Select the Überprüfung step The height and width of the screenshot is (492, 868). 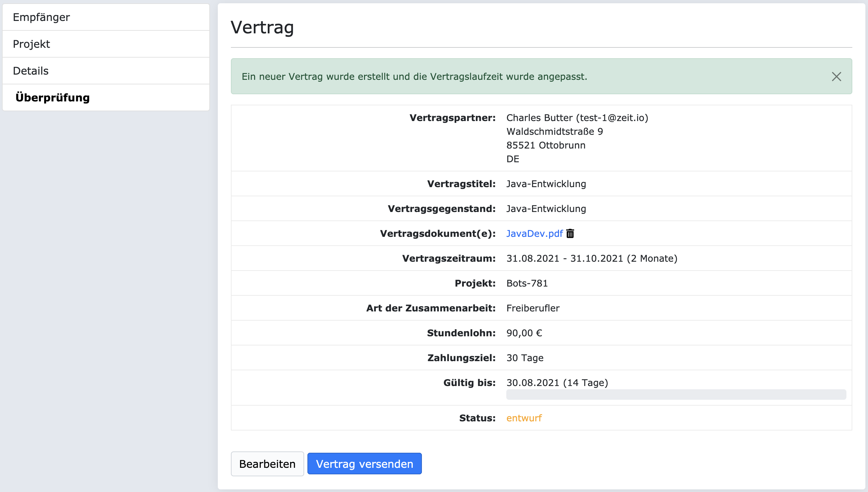coord(53,97)
